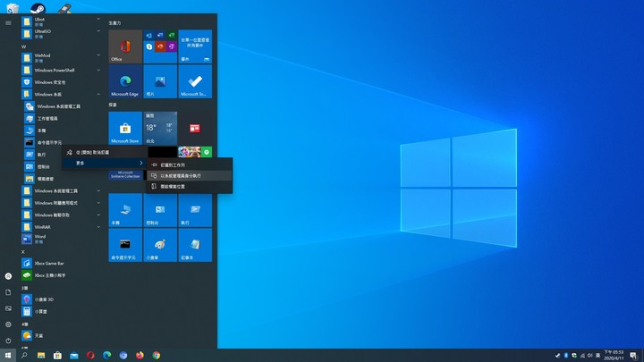The width and height of the screenshot is (644, 362).
Task: Open 天氣 in the app list
Action: tap(62, 336)
